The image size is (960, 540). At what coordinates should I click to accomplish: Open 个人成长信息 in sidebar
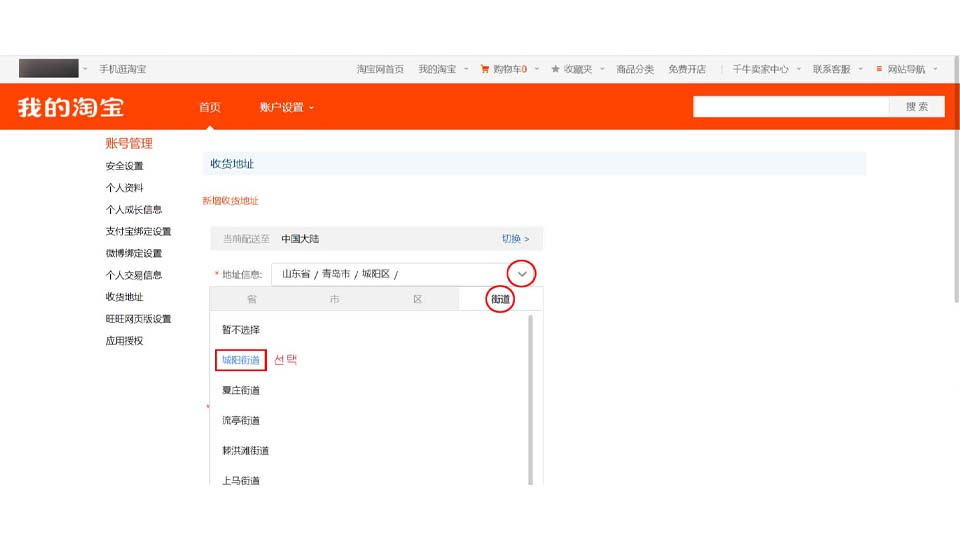pyautogui.click(x=133, y=209)
